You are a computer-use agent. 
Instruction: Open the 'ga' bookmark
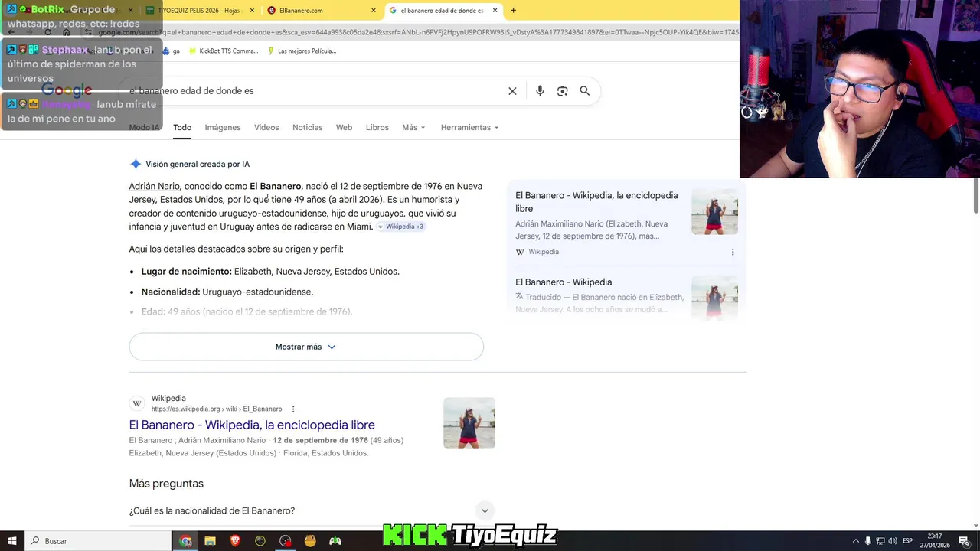pyautogui.click(x=171, y=51)
